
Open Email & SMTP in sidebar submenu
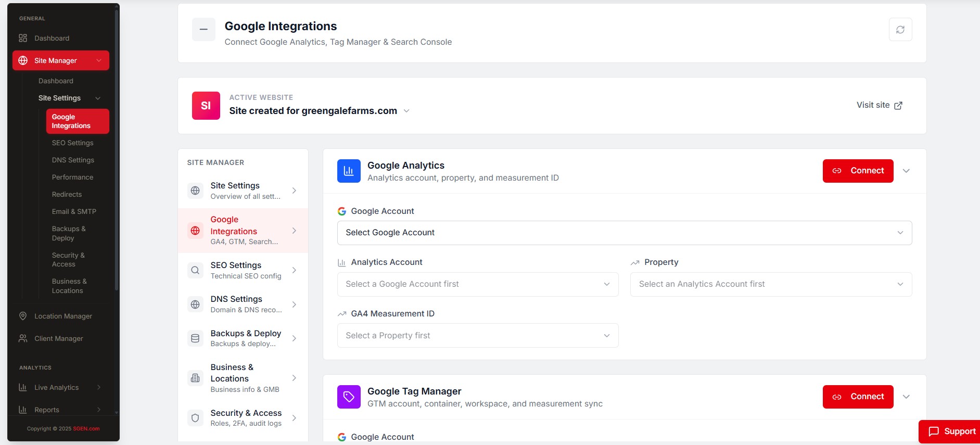pyautogui.click(x=74, y=211)
